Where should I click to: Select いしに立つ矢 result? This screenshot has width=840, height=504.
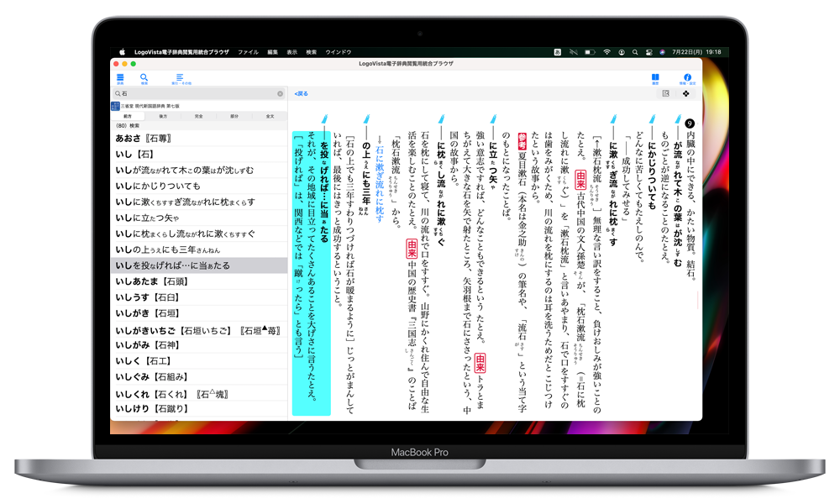tap(199, 218)
